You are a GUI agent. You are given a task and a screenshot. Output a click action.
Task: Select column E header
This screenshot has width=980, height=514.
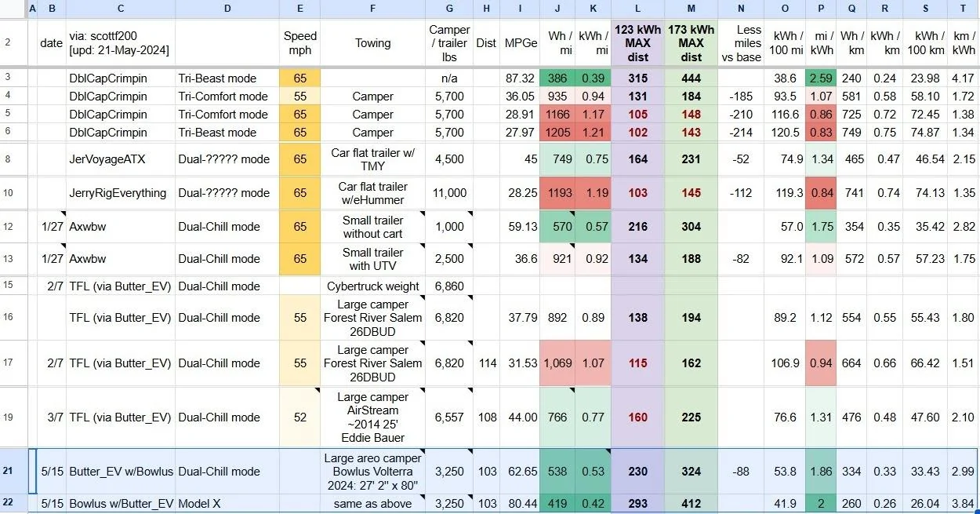(300, 9)
